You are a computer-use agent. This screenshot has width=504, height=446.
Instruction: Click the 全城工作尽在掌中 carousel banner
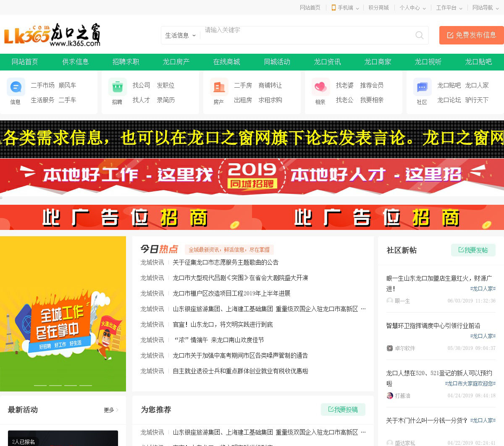point(63,313)
